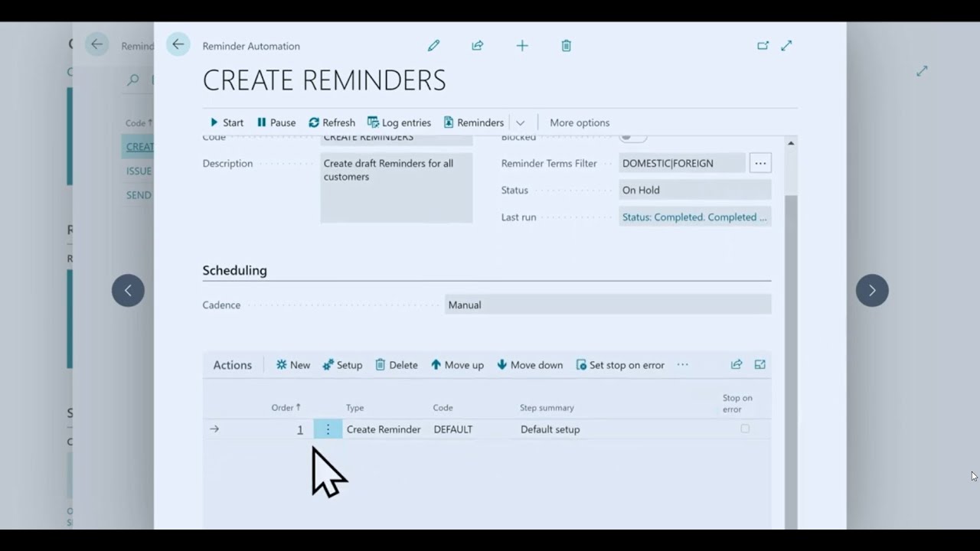Check Stop on error for Create Reminder row
The image size is (980, 551).
[x=745, y=429]
